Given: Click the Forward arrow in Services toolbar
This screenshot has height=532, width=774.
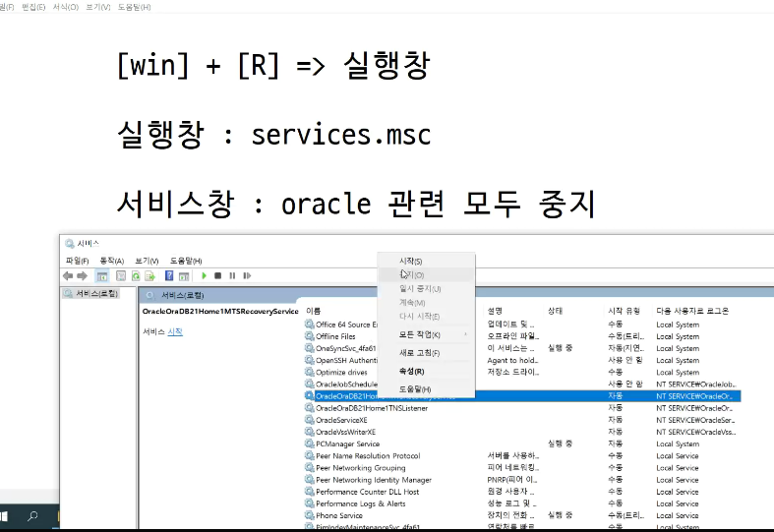Looking at the screenshot, I should [x=83, y=276].
